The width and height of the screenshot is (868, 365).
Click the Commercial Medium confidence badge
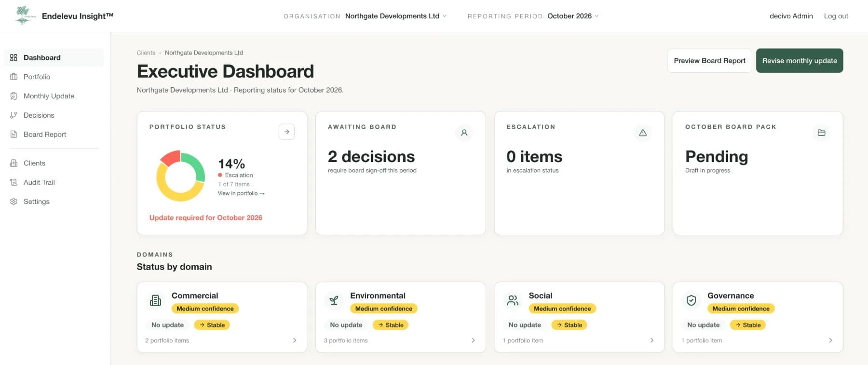(x=205, y=309)
